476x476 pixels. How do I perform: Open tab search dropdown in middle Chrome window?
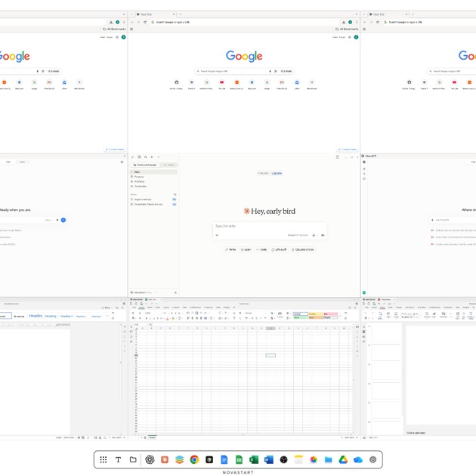coord(131,14)
